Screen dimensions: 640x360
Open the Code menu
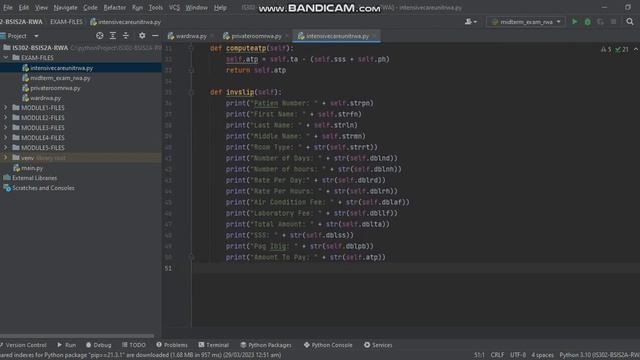pos(90,8)
